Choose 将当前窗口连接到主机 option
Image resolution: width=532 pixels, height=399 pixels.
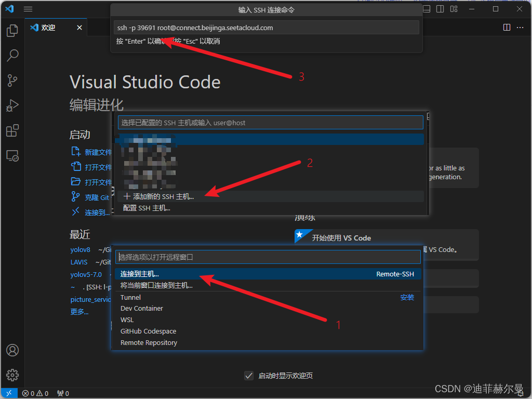coord(268,285)
